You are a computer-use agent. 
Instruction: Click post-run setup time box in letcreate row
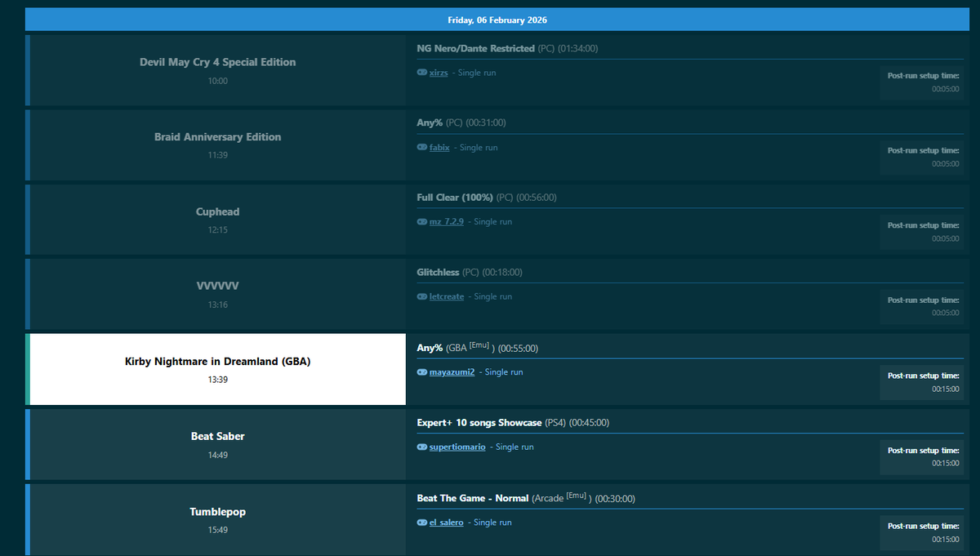(x=922, y=307)
